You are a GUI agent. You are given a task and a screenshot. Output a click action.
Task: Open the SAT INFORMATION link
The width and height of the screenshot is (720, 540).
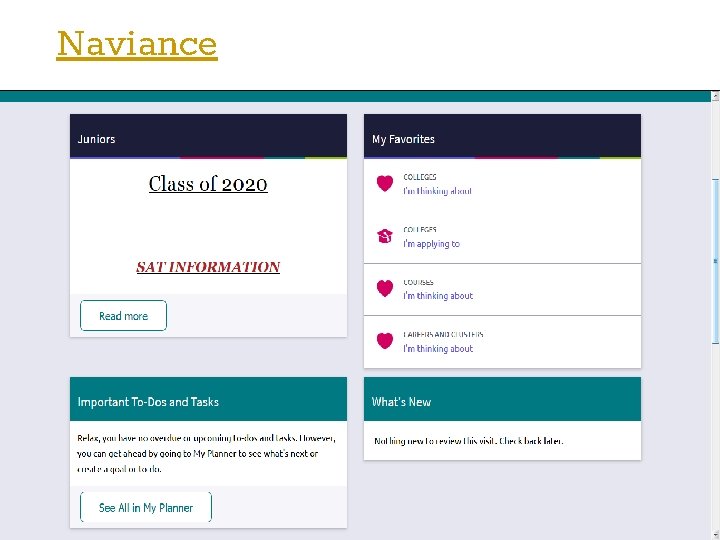coord(208,267)
